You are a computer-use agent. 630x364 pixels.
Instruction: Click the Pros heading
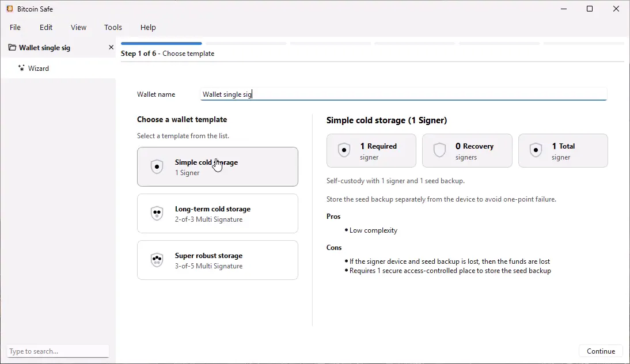click(333, 216)
